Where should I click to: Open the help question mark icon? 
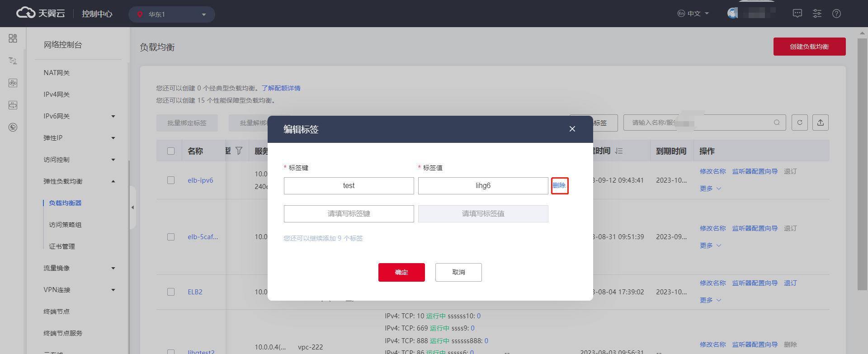click(x=836, y=14)
